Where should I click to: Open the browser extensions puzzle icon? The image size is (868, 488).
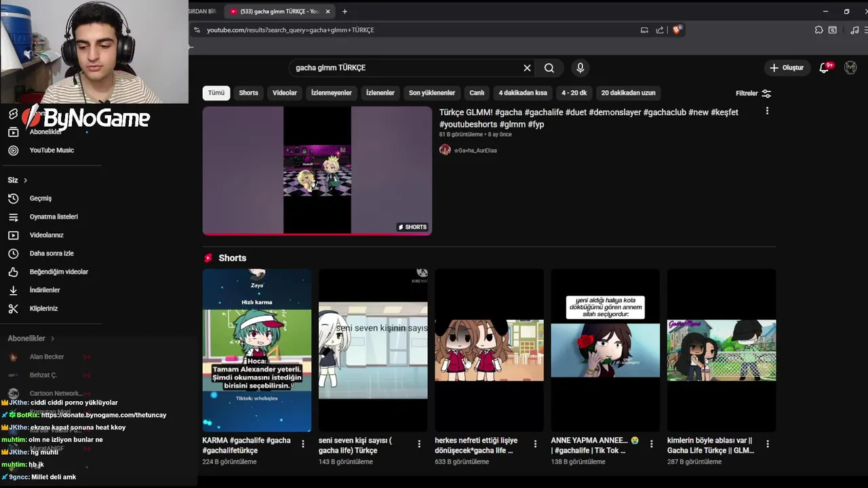click(818, 30)
